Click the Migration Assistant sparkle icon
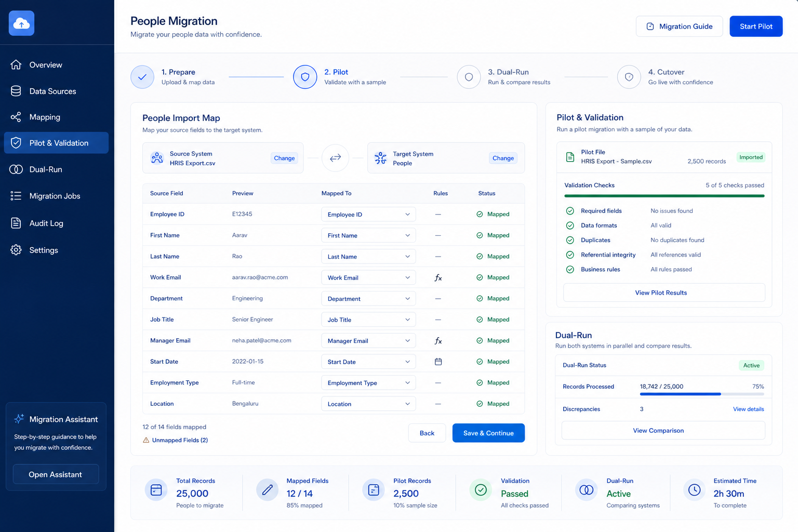 [19, 419]
